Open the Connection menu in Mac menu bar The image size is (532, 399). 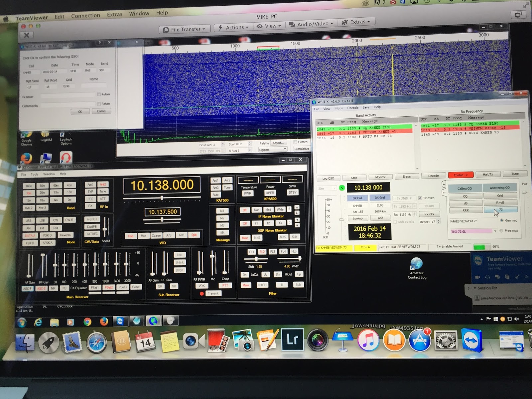(x=85, y=16)
